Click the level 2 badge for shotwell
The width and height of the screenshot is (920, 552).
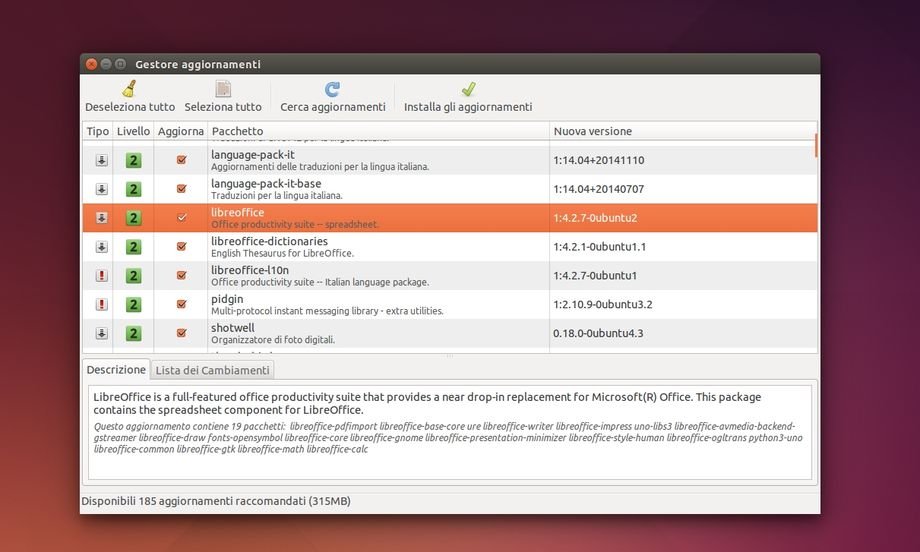(133, 333)
